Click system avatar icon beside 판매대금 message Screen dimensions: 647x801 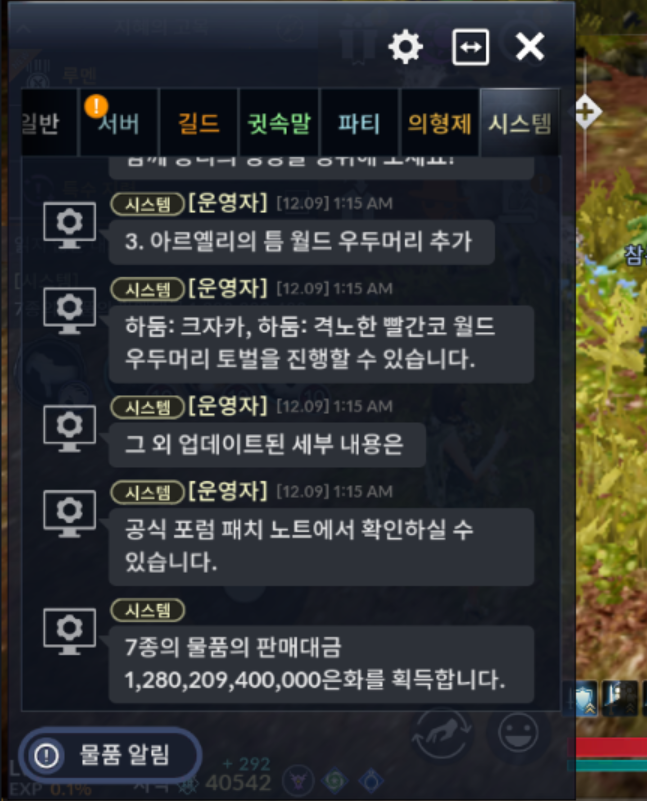69,631
